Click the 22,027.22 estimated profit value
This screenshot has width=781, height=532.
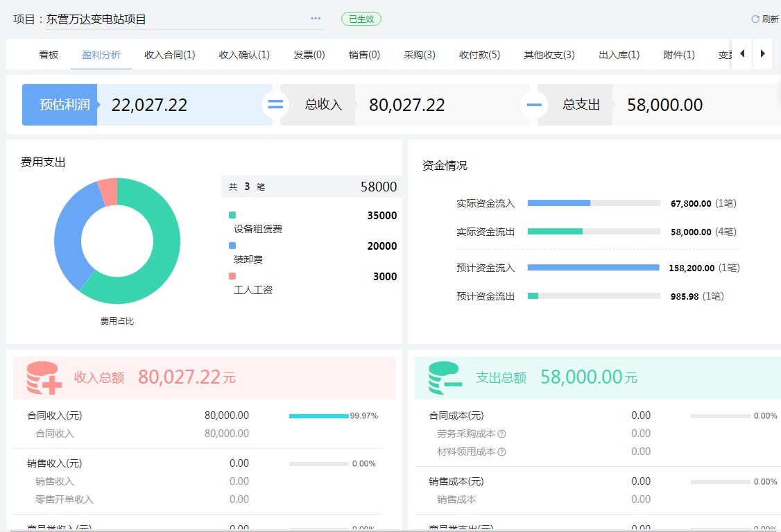(149, 105)
